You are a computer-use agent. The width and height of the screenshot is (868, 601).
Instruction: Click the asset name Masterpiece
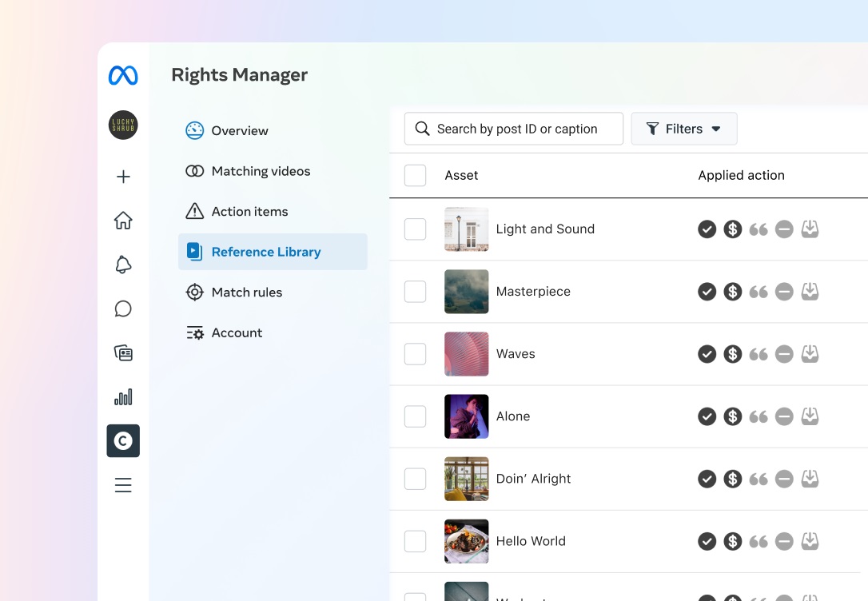point(533,292)
